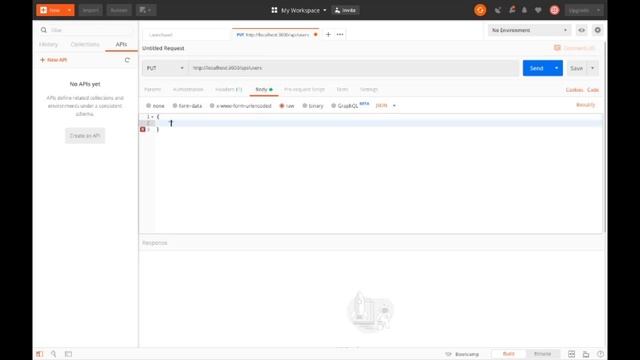Screen dimensions: 640x360
Task: Open the Upgrade dropdown arrow
Action: tap(598, 10)
